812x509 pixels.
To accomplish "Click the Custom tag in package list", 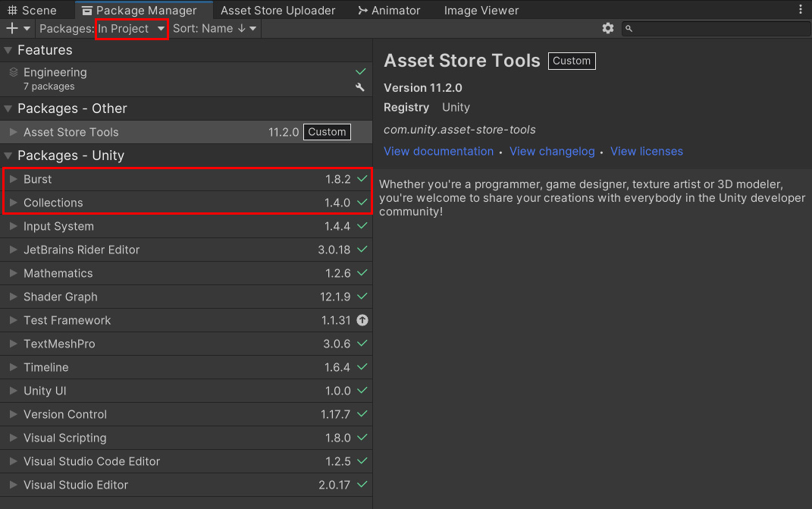I will coord(327,132).
